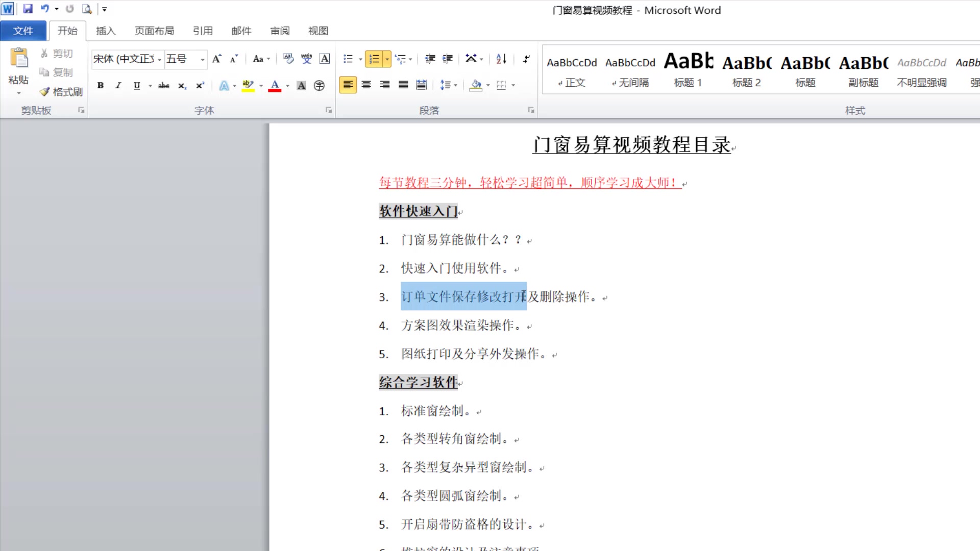The image size is (980, 551).
Task: Click the text highlight color icon
Action: click(248, 85)
